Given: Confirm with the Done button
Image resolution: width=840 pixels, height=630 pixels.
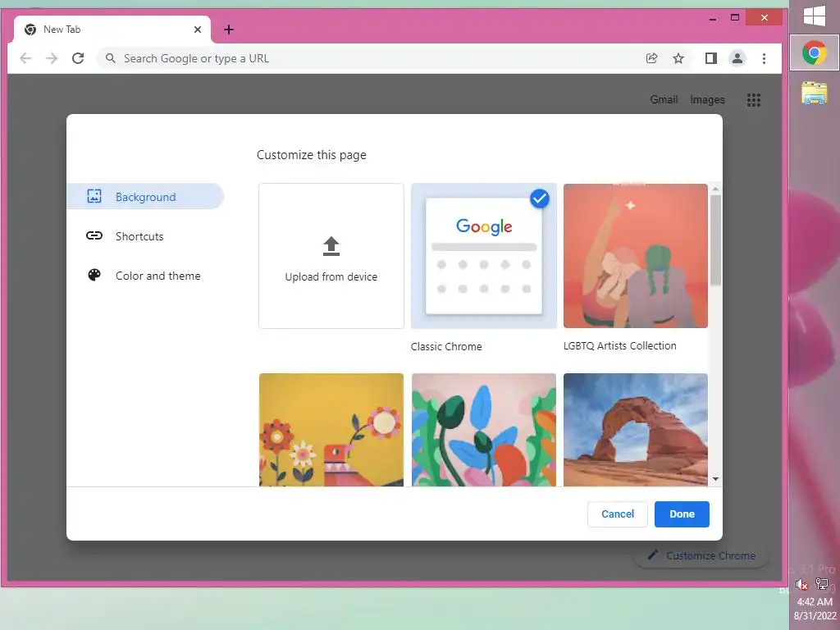Looking at the screenshot, I should pyautogui.click(x=682, y=514).
